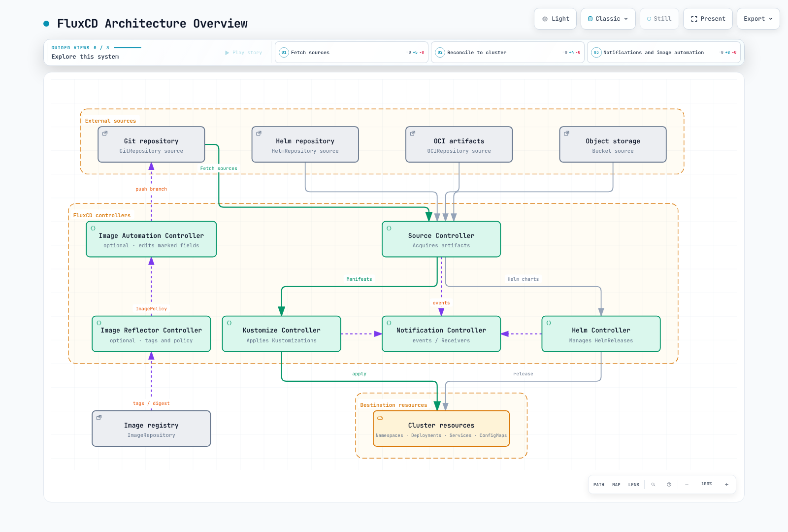This screenshot has height=532, width=788.
Task: Click the code icon on Source Controller node
Action: coord(389,228)
